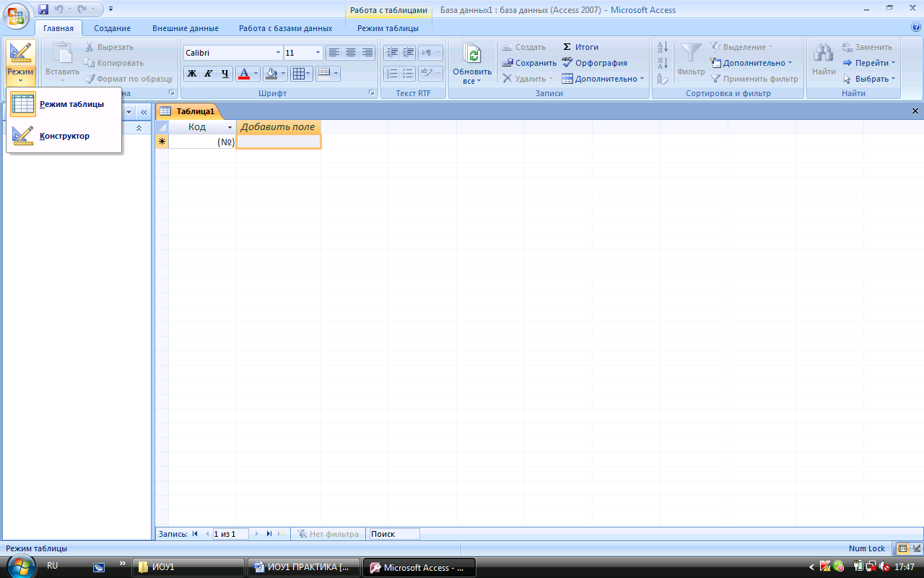The height and width of the screenshot is (578, 924).
Task: Run Орфография spell check
Action: tap(594, 63)
